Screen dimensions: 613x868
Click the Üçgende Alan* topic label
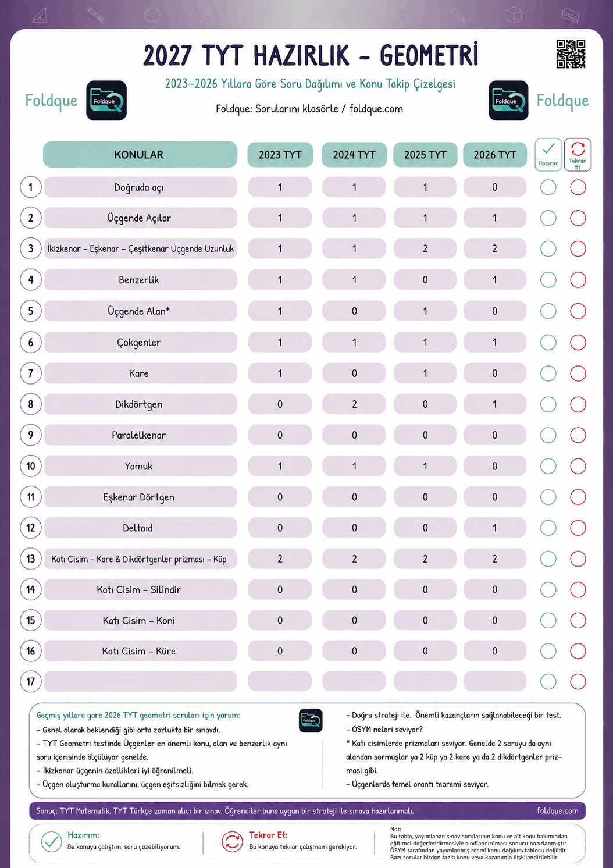pos(139,311)
